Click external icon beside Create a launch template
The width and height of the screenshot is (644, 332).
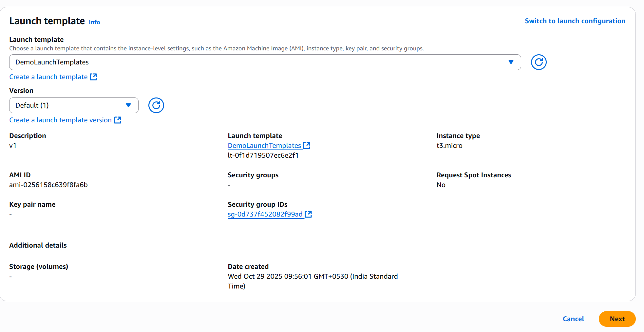[93, 77]
